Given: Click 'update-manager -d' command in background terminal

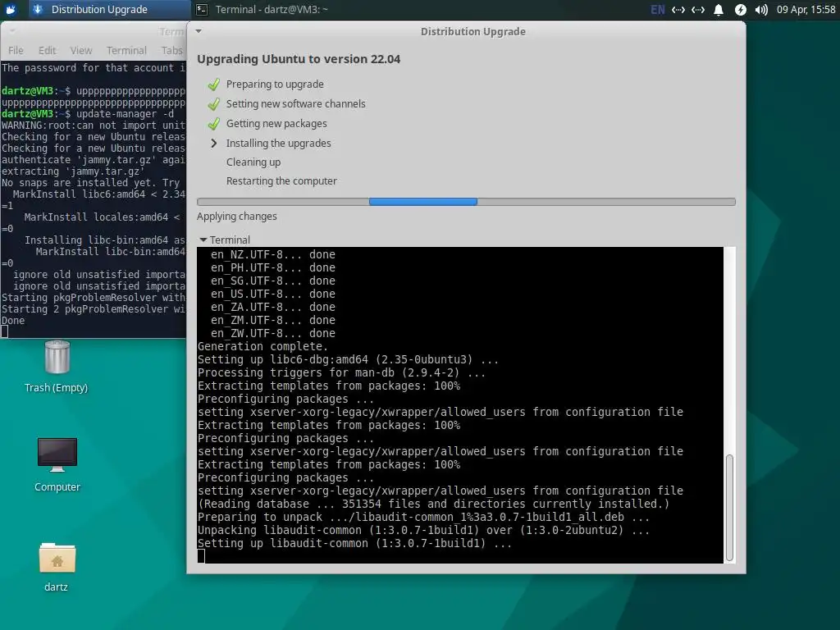Looking at the screenshot, I should tap(125, 114).
